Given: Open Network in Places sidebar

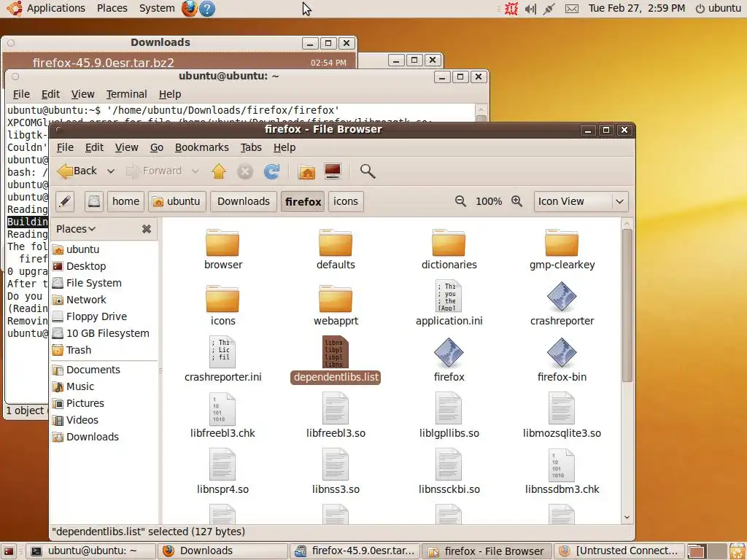Looking at the screenshot, I should click(x=86, y=300).
